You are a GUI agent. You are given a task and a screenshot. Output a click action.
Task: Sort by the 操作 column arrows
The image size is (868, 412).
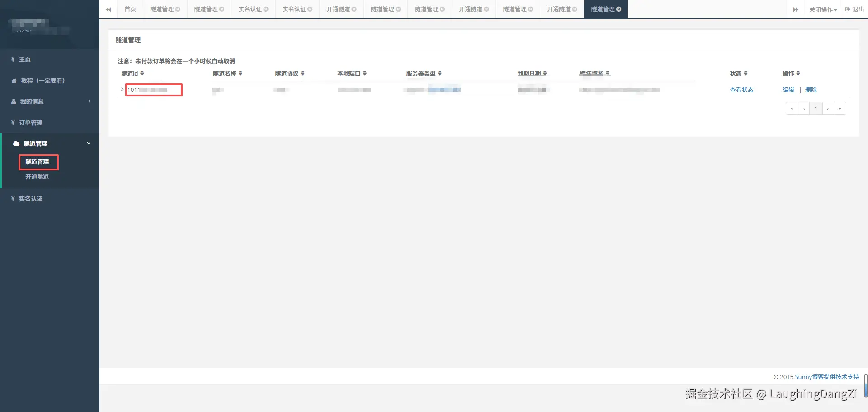798,73
